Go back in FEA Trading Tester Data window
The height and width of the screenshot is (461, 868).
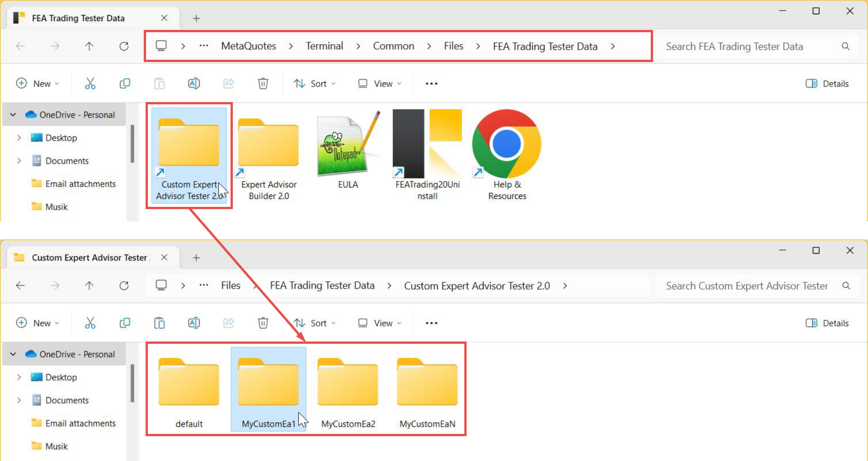pos(20,46)
